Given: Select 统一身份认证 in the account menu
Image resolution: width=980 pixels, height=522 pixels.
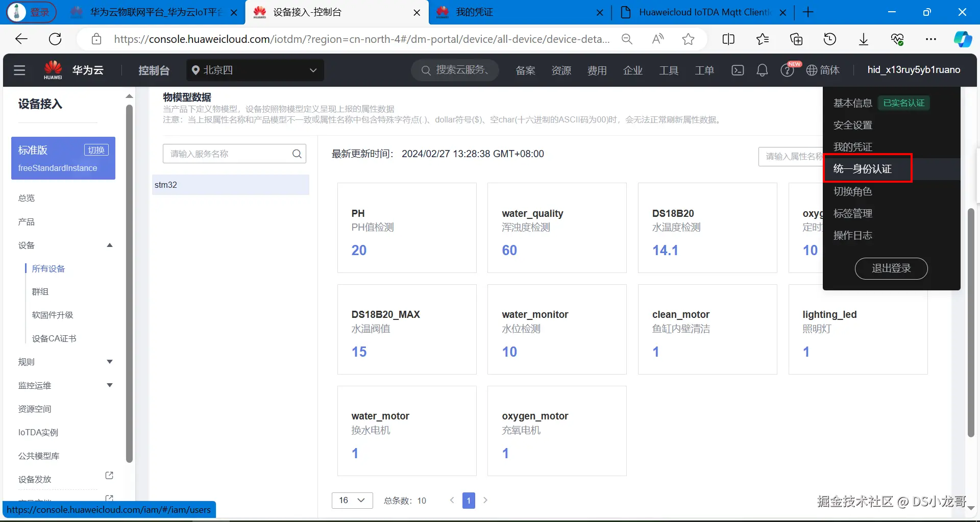Looking at the screenshot, I should coord(863,169).
